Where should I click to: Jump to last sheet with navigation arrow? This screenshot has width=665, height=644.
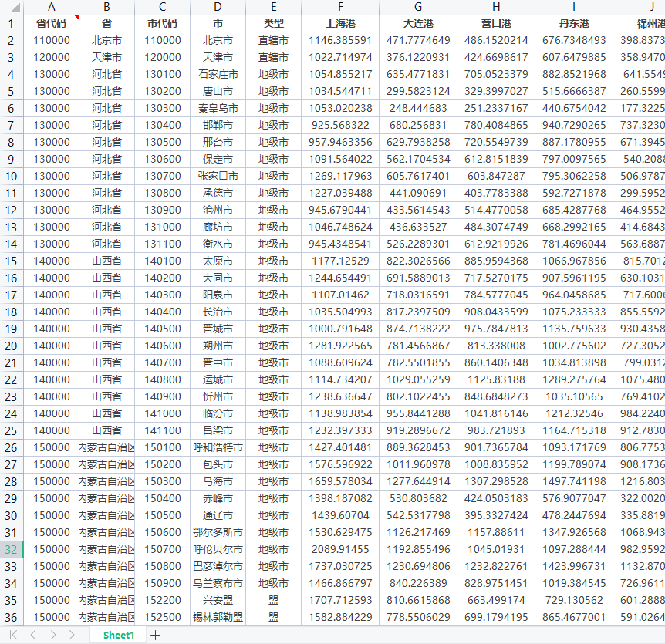73,635
